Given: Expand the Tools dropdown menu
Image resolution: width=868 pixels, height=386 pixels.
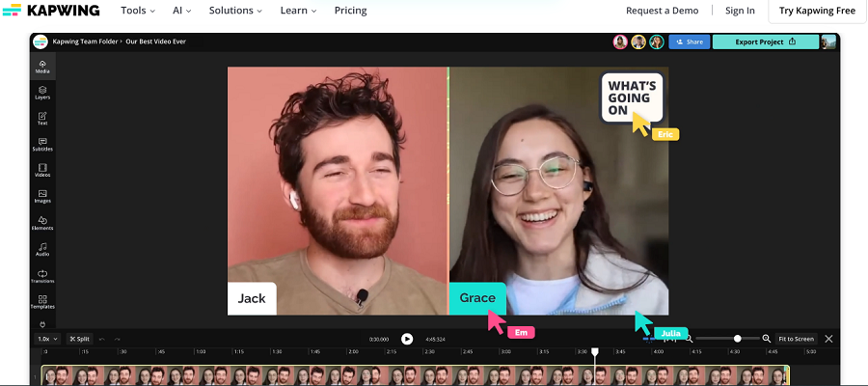Looking at the screenshot, I should pyautogui.click(x=138, y=11).
